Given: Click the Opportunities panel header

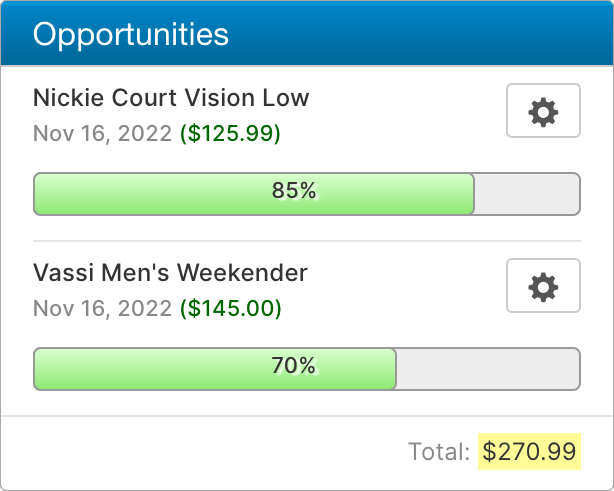Looking at the screenshot, I should click(307, 34).
